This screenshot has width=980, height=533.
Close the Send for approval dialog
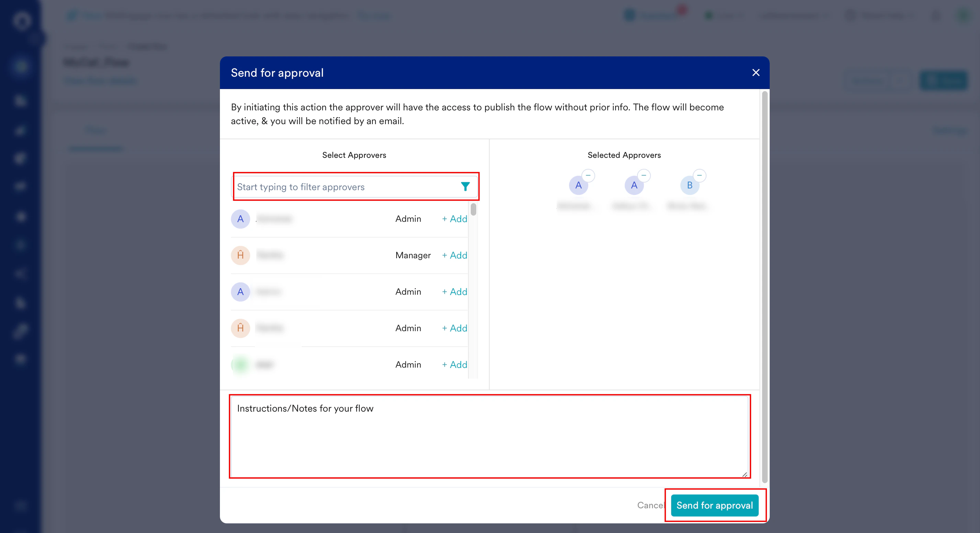756,73
